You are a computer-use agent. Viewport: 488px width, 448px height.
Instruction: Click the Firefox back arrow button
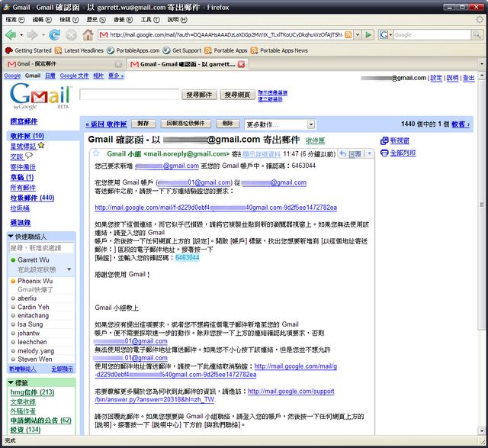point(11,34)
